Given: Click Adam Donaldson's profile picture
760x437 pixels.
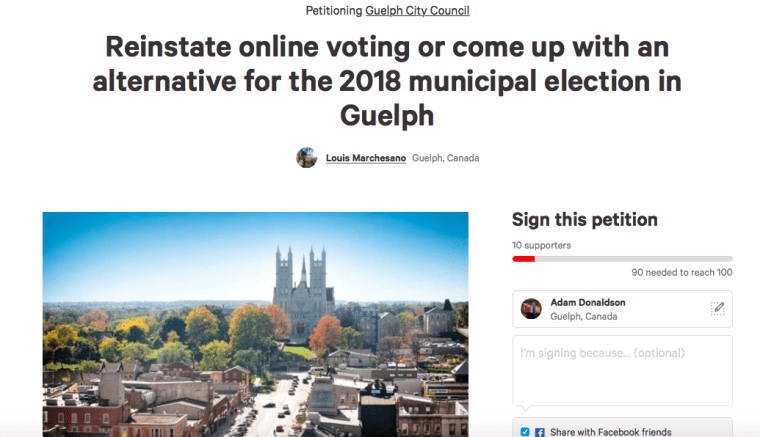Looking at the screenshot, I should pyautogui.click(x=532, y=309).
